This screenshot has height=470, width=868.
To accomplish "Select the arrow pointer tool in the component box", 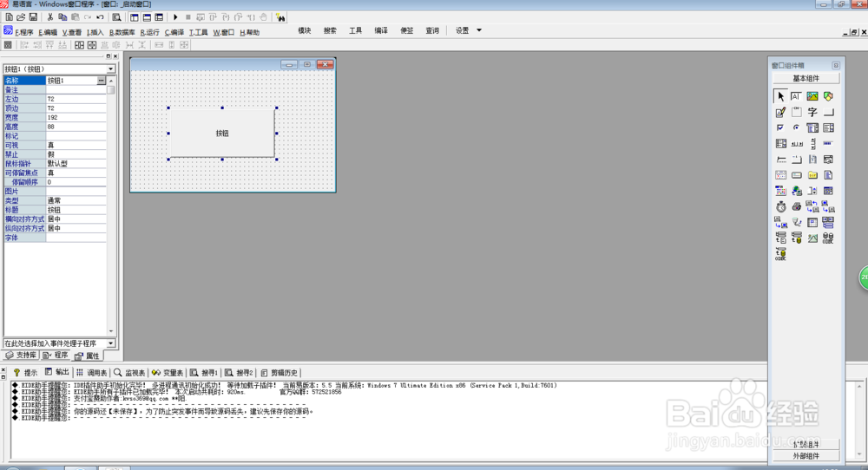I will click(x=780, y=96).
